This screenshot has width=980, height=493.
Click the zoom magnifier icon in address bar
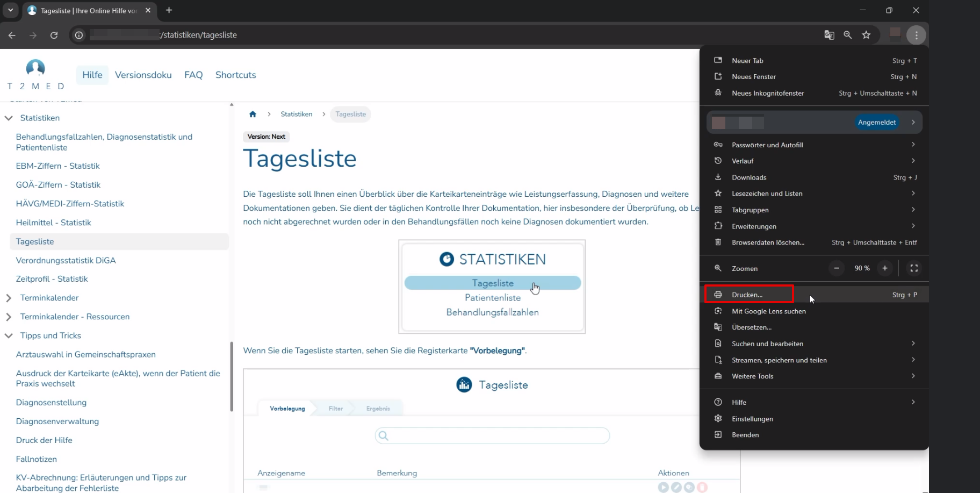click(x=848, y=35)
